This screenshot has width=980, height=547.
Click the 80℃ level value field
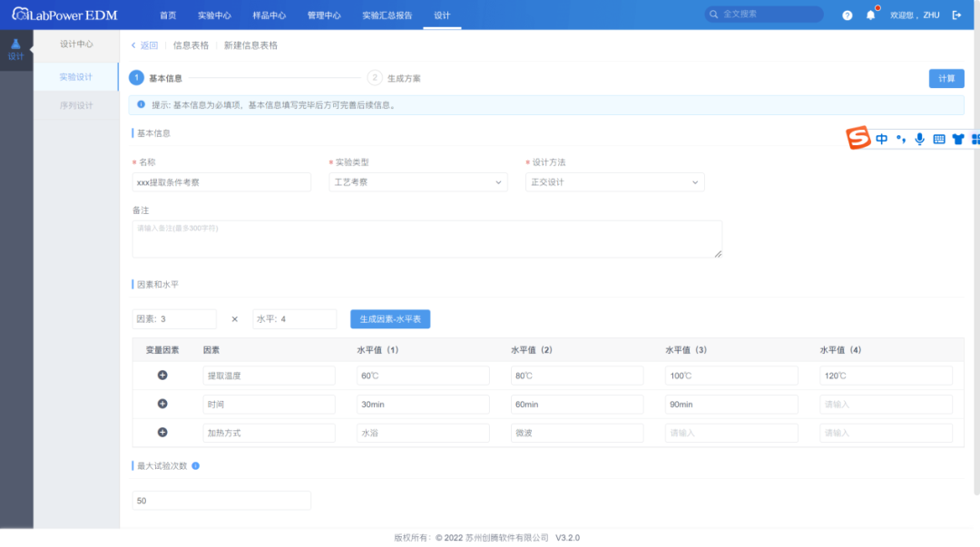(x=577, y=376)
